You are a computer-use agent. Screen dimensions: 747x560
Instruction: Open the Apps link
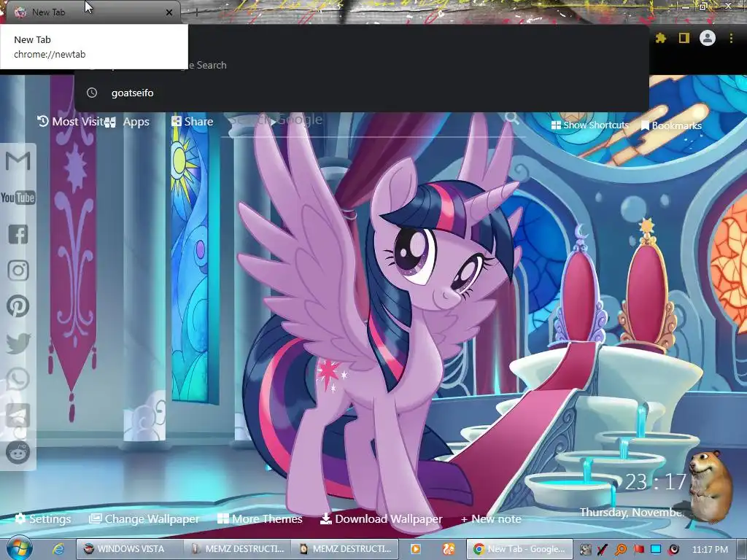coord(127,122)
